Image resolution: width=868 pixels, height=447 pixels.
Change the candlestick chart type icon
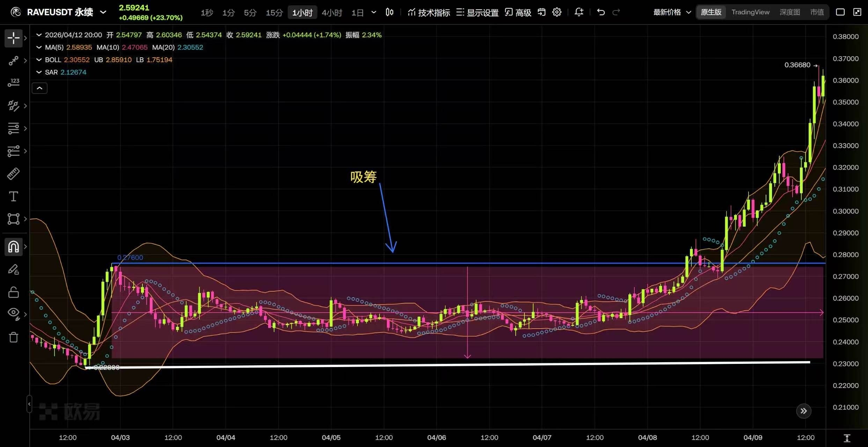pos(389,12)
